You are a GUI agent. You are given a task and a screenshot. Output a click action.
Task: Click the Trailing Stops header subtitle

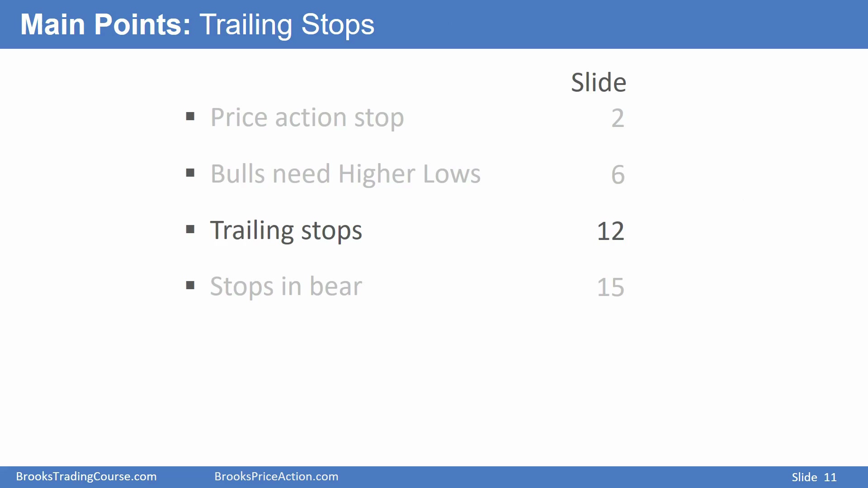tap(287, 25)
